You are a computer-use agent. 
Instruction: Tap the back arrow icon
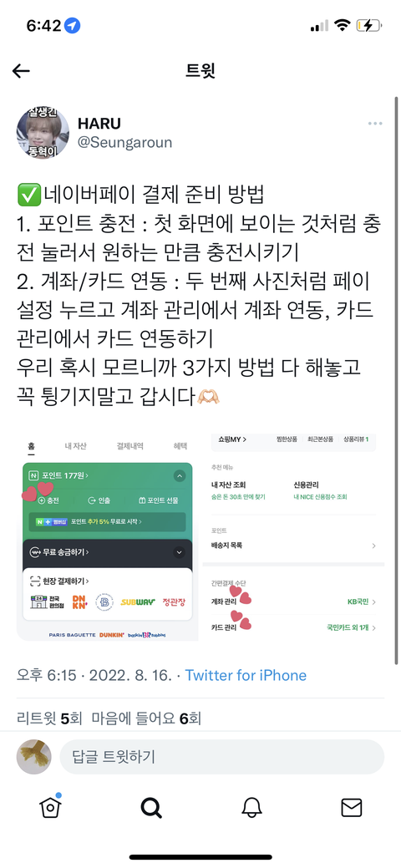pos(21,71)
